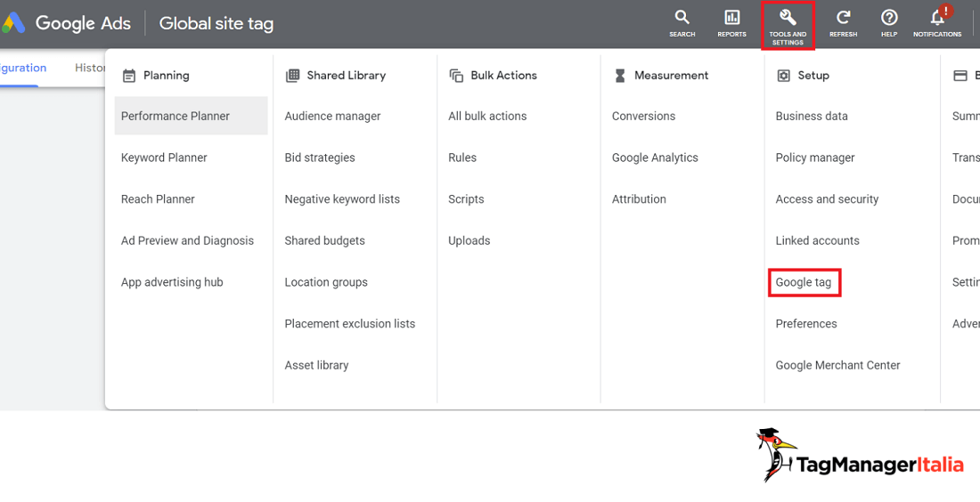Image resolution: width=980 pixels, height=502 pixels.
Task: Go to Linked accounts
Action: (x=817, y=240)
